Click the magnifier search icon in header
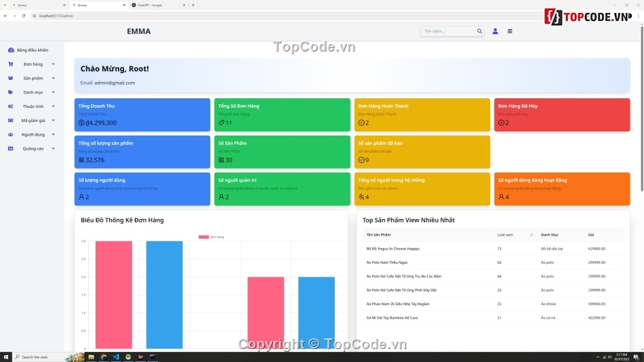This screenshot has height=362, width=644. 479,31
